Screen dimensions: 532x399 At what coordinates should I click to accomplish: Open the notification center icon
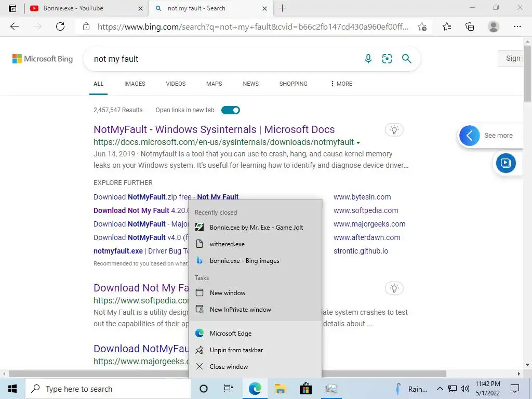click(x=515, y=389)
